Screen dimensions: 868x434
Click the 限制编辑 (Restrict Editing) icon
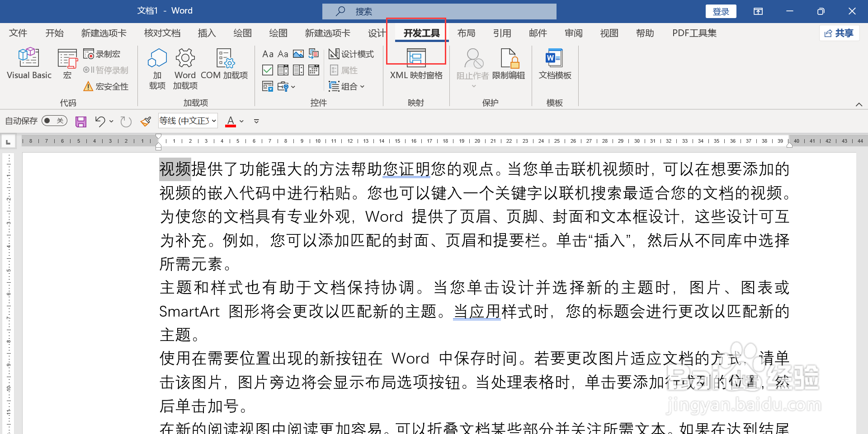pyautogui.click(x=509, y=65)
